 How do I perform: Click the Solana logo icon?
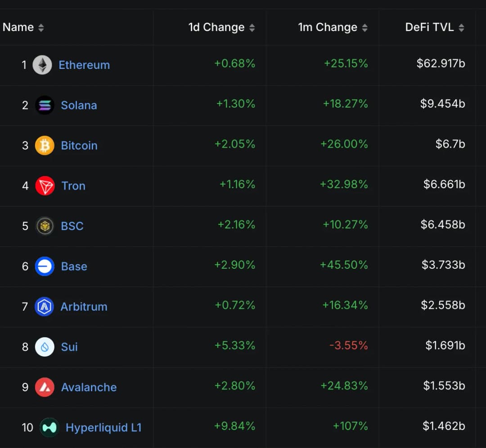45,105
